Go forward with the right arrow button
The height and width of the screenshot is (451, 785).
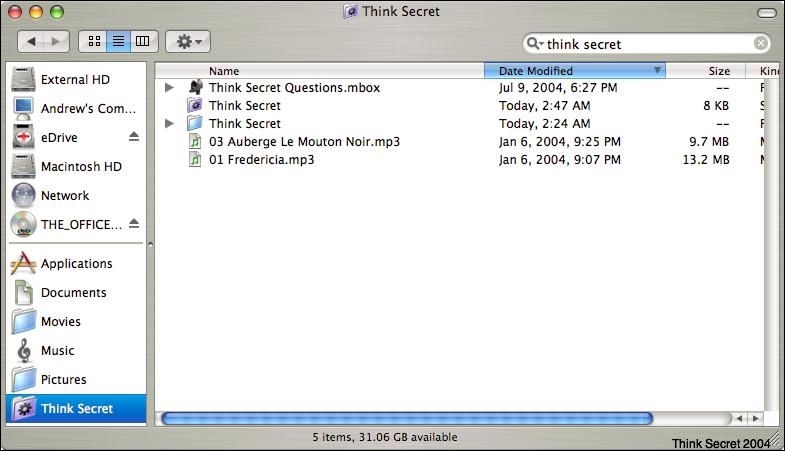tap(56, 42)
